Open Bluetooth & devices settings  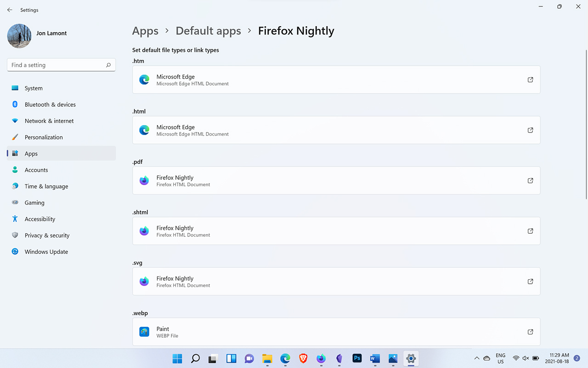50,104
